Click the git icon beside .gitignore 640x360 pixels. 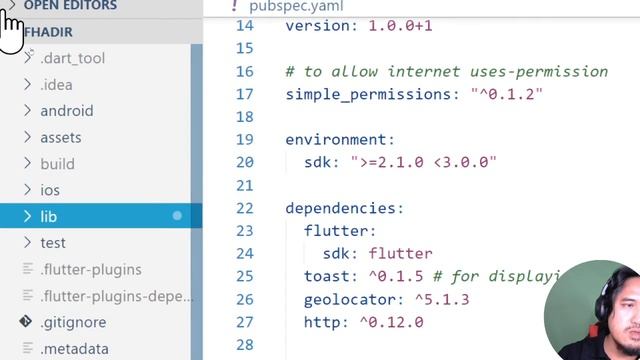26,321
